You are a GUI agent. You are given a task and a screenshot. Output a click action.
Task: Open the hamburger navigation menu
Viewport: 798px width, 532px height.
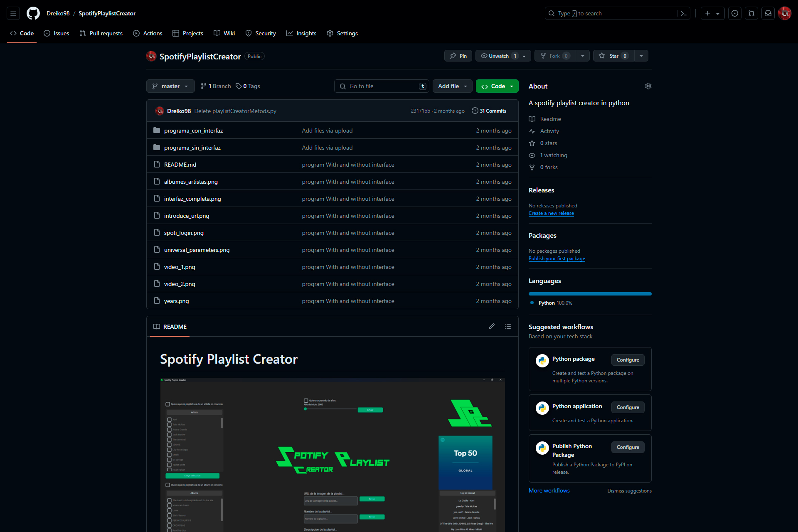pyautogui.click(x=13, y=13)
